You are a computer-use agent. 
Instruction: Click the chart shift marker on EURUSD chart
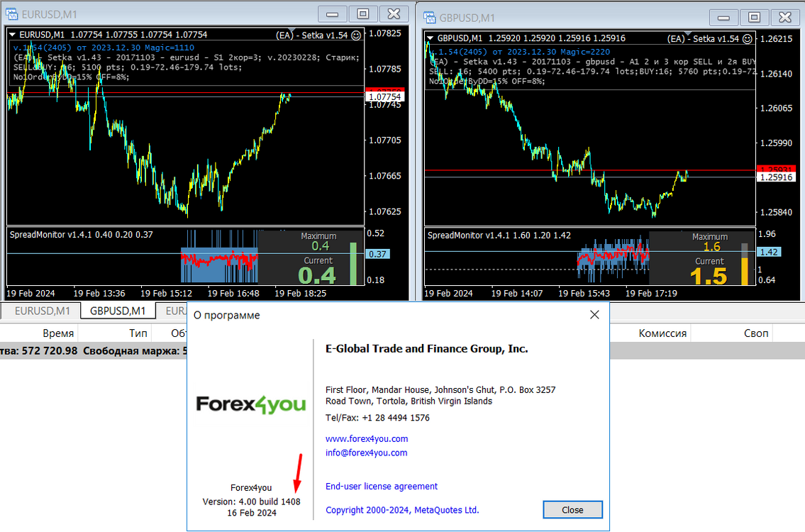point(291,30)
